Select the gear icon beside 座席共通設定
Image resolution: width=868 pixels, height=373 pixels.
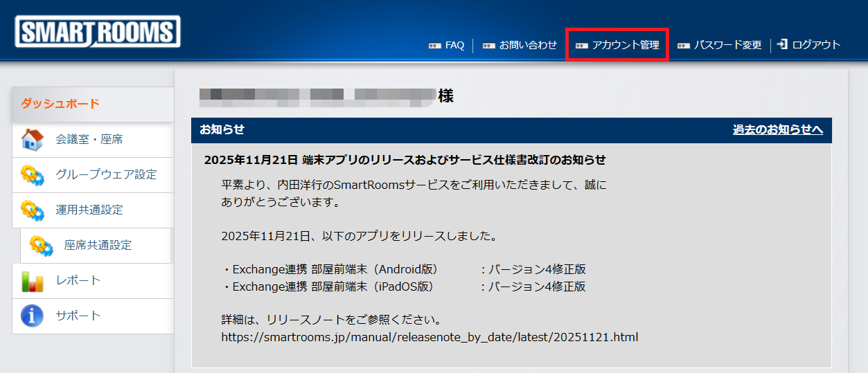pos(41,246)
